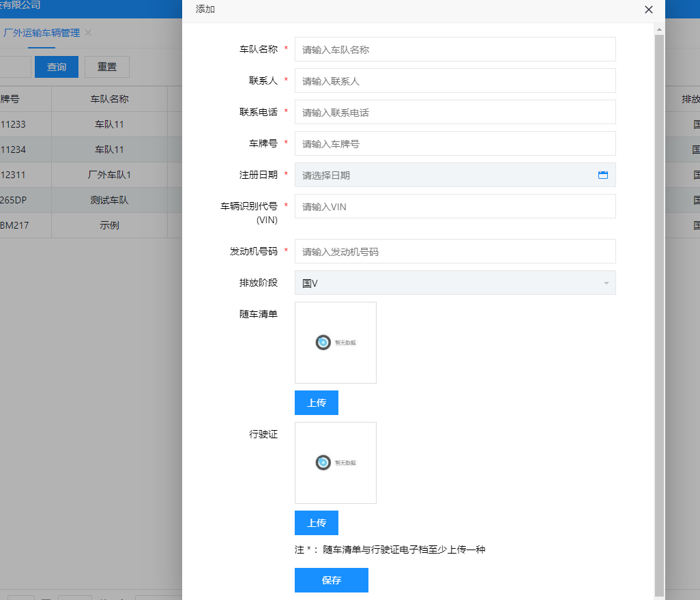
Task: Click the 行驶证 image placeholder
Action: [x=335, y=463]
